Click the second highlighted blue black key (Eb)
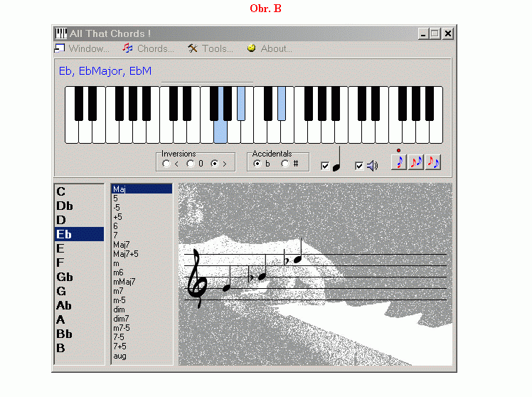 point(282,103)
